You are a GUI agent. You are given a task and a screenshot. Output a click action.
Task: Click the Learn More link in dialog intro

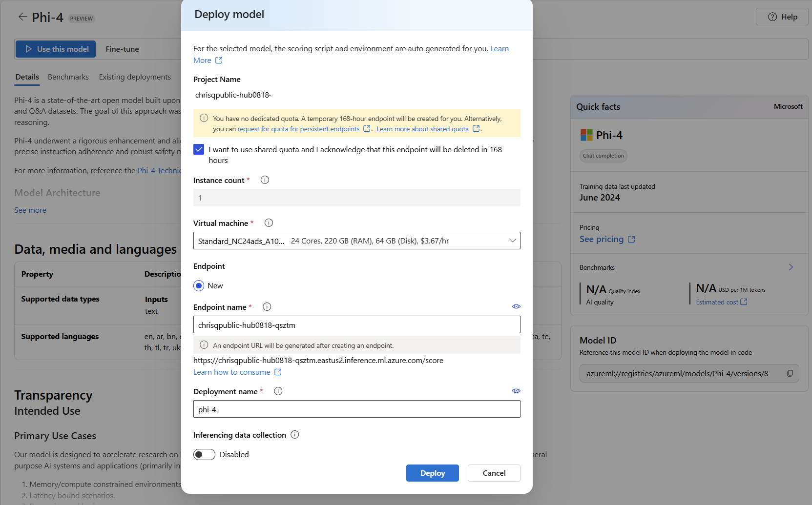point(351,54)
